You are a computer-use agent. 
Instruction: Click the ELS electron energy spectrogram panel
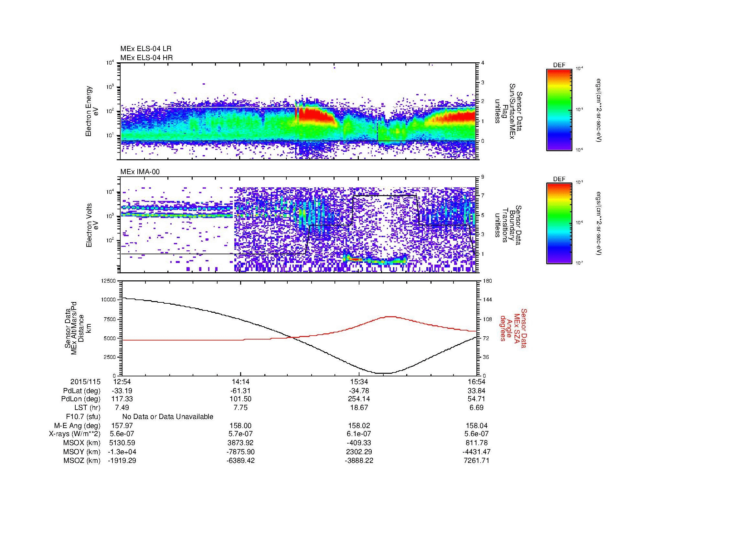(298, 111)
